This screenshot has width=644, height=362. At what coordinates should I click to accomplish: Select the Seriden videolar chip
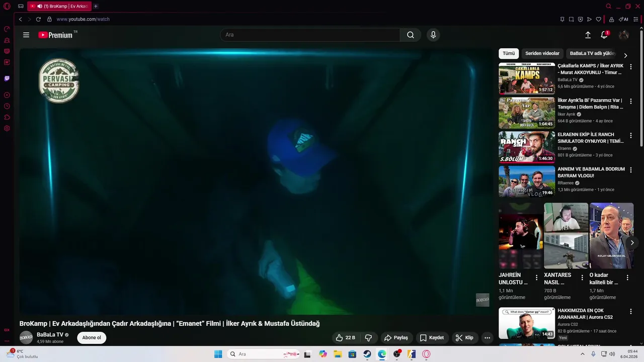click(x=542, y=53)
